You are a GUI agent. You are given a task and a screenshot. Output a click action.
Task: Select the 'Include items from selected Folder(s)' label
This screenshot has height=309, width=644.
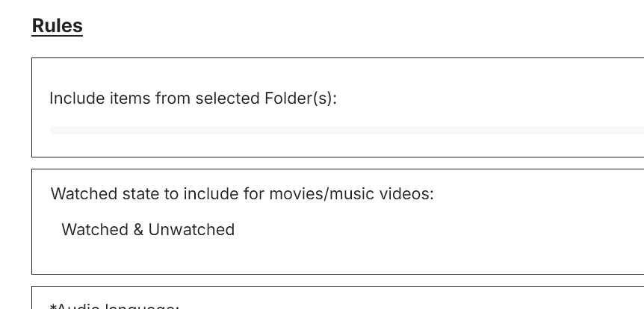pyautogui.click(x=193, y=99)
